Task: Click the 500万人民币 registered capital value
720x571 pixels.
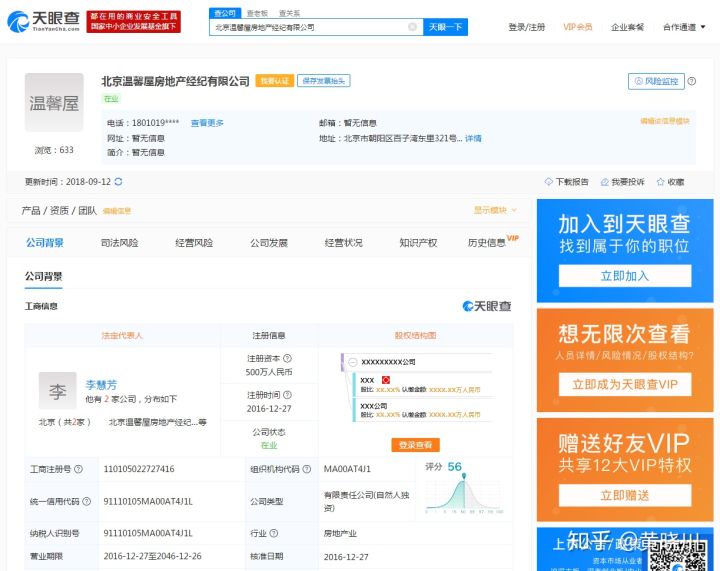Action: coord(269,372)
